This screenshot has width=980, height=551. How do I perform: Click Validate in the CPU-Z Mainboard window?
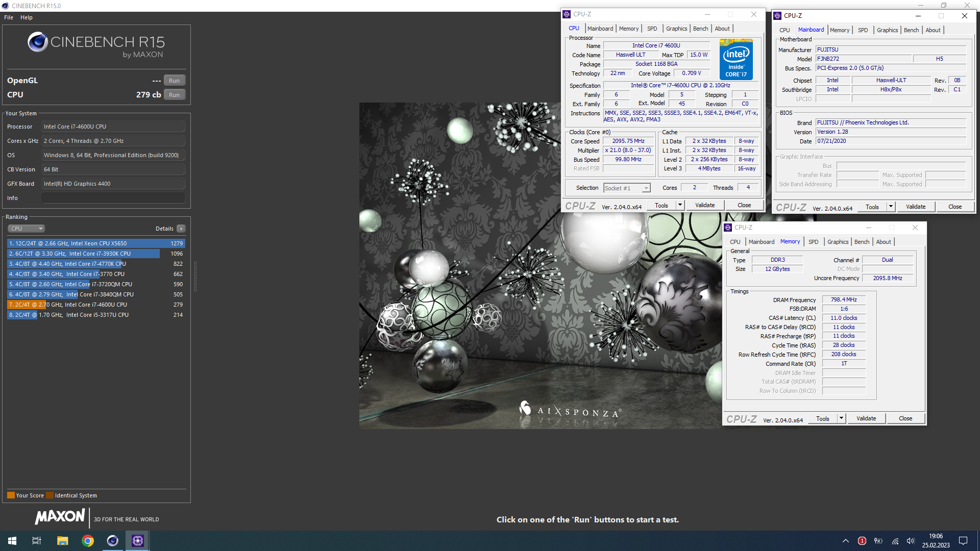coord(916,207)
